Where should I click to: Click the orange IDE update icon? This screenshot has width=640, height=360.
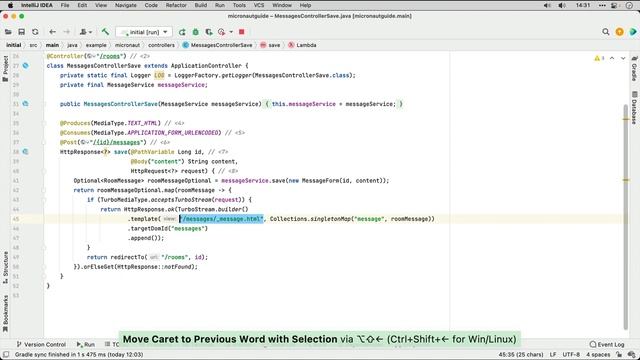click(619, 32)
